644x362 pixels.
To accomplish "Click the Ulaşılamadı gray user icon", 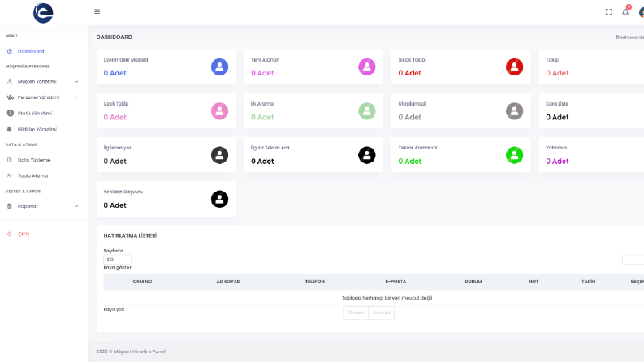I will coord(514,111).
